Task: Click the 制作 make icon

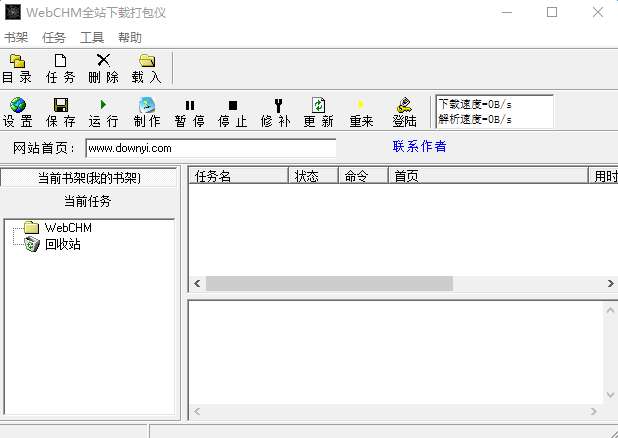Action: [147, 105]
